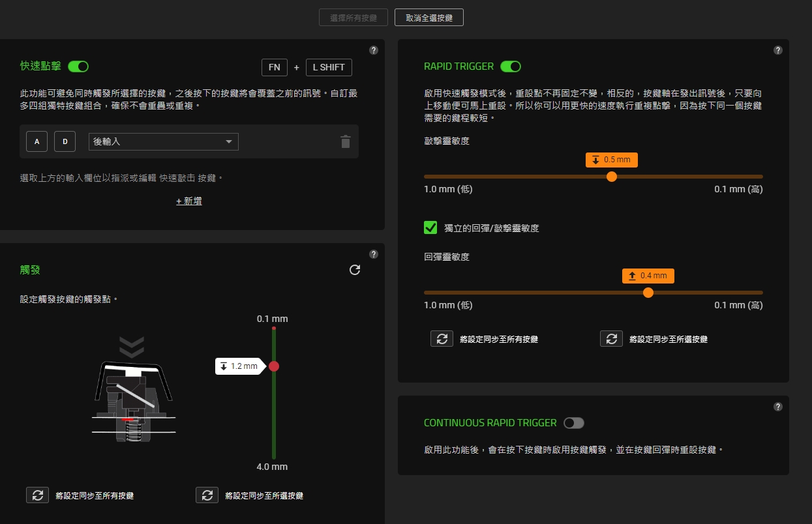Open help for Continuous Rapid Trigger
The height and width of the screenshot is (524, 812).
[777, 406]
